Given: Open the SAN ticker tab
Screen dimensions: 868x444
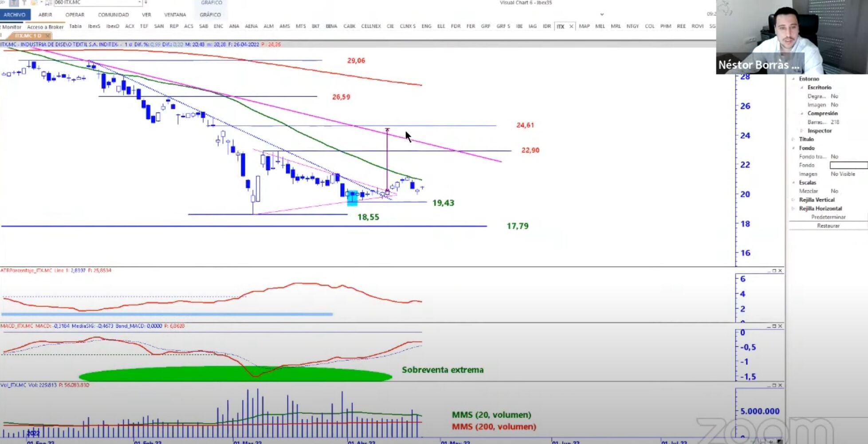Looking at the screenshot, I should pyautogui.click(x=159, y=26).
